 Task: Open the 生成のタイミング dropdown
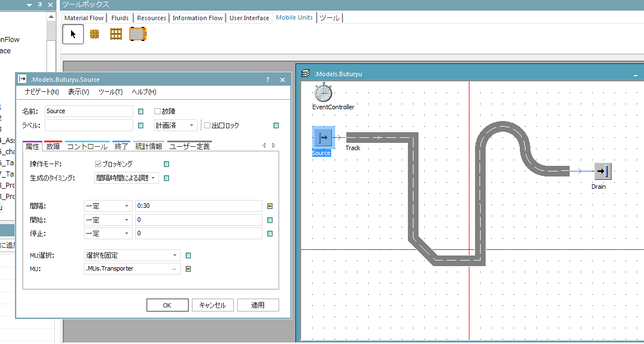pyautogui.click(x=126, y=178)
